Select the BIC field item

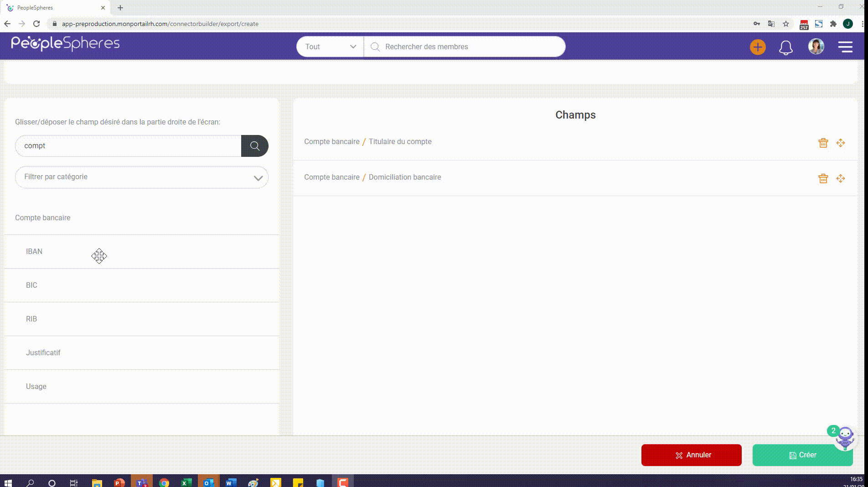pyautogui.click(x=142, y=285)
